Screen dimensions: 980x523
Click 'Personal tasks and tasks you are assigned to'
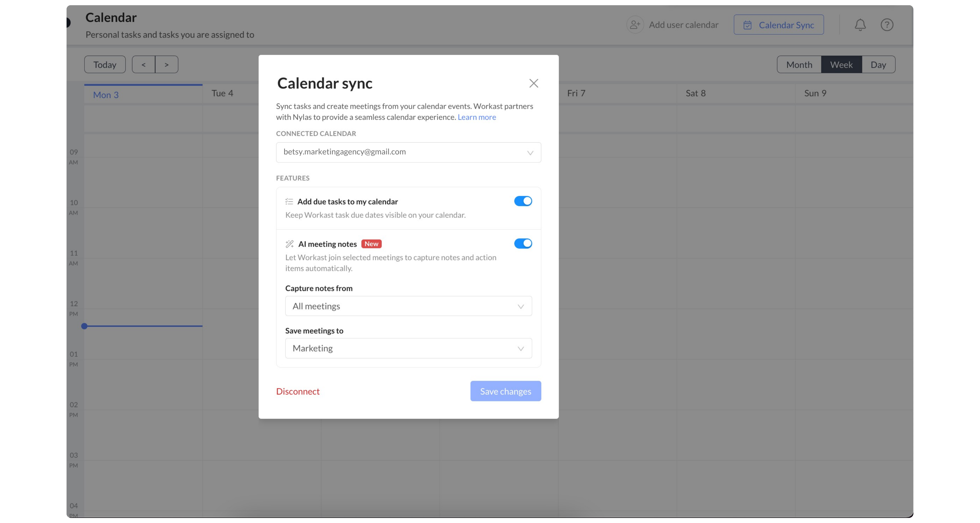click(x=170, y=35)
